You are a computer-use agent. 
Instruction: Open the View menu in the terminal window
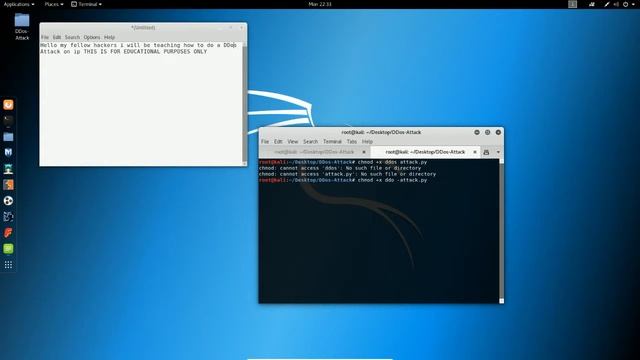point(293,142)
